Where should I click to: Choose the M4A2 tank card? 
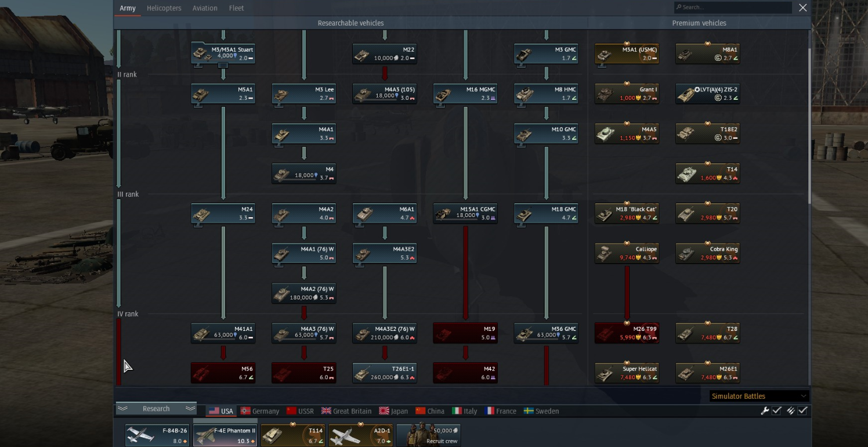click(x=304, y=214)
